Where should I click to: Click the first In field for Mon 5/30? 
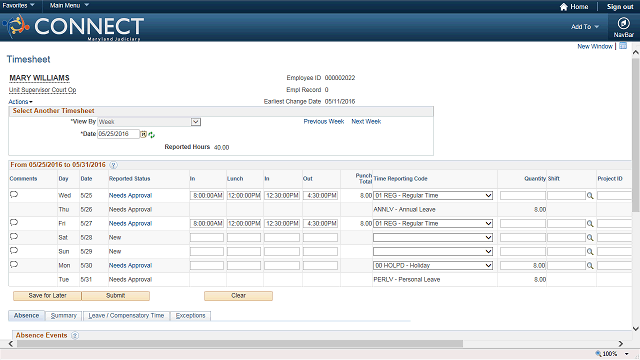(207, 265)
